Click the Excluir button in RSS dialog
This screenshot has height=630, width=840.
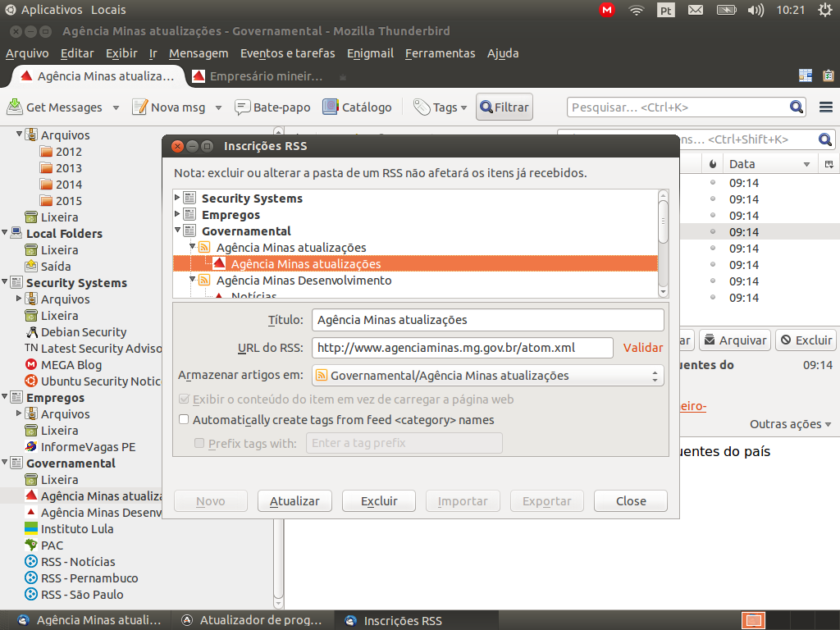pyautogui.click(x=379, y=501)
